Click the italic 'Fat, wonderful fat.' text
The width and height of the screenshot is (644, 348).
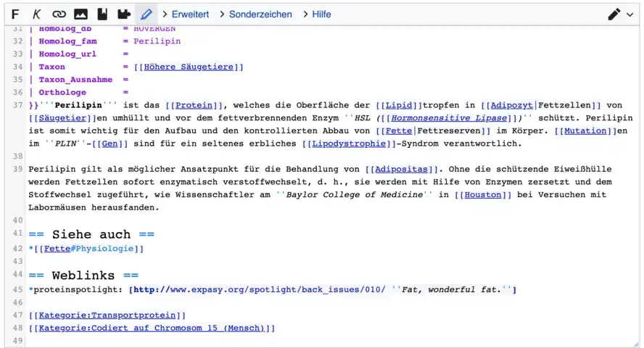pyautogui.click(x=451, y=290)
